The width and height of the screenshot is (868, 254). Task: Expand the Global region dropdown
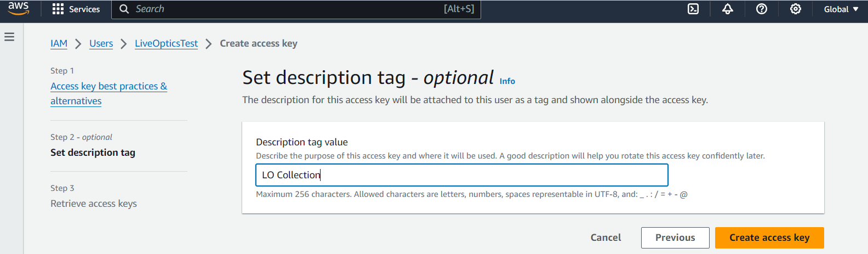pyautogui.click(x=841, y=9)
